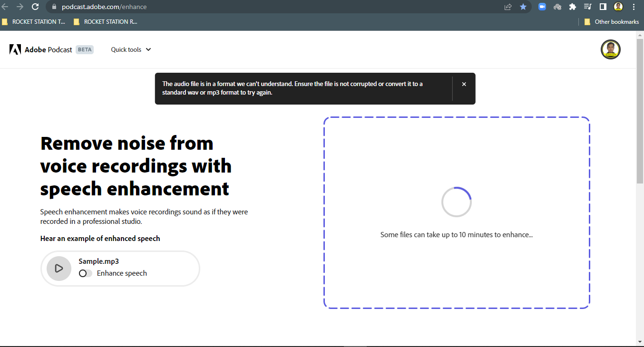Image resolution: width=644 pixels, height=347 pixels.
Task: Open the Zoom browser extension
Action: pyautogui.click(x=542, y=7)
